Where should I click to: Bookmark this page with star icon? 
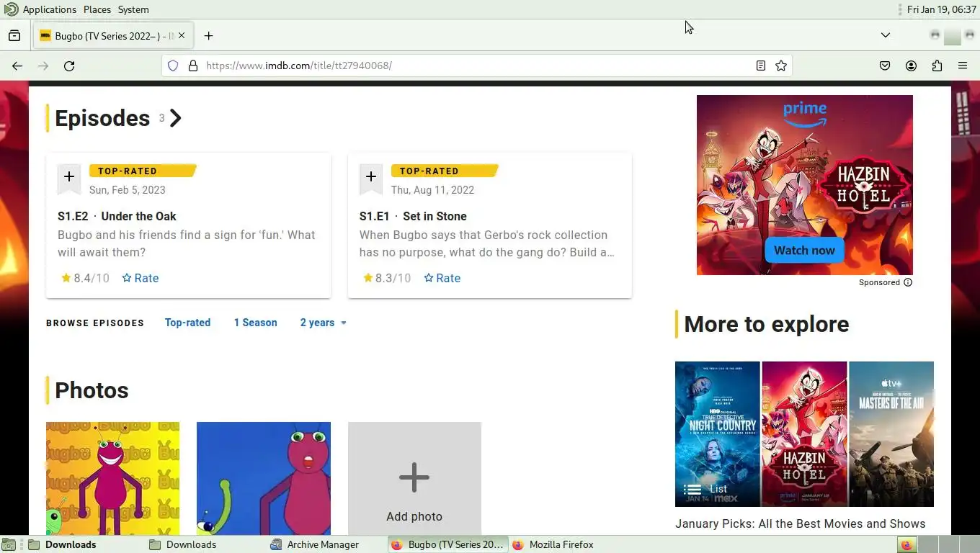point(781,66)
